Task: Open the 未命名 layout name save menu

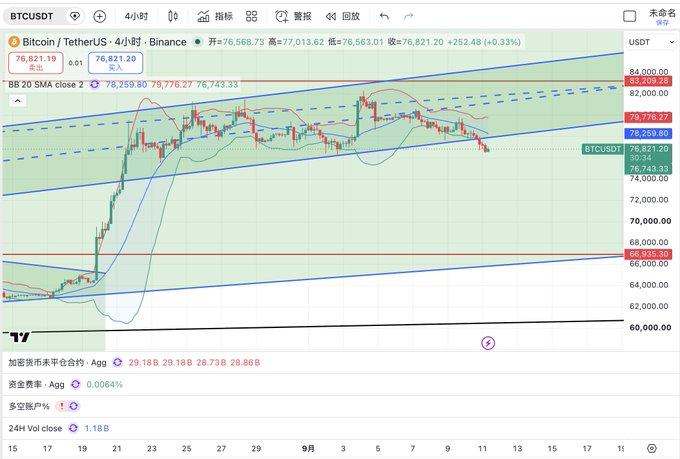Action: pos(662,16)
